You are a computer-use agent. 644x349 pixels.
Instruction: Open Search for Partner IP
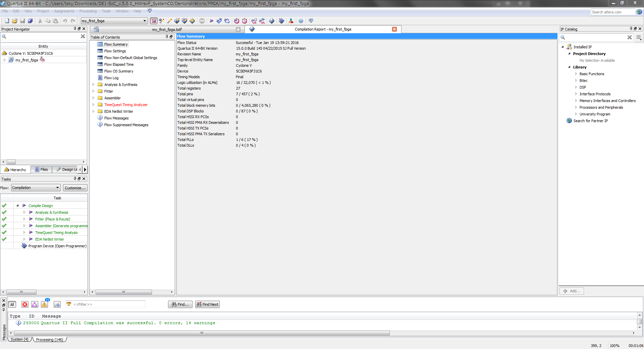[x=590, y=121]
